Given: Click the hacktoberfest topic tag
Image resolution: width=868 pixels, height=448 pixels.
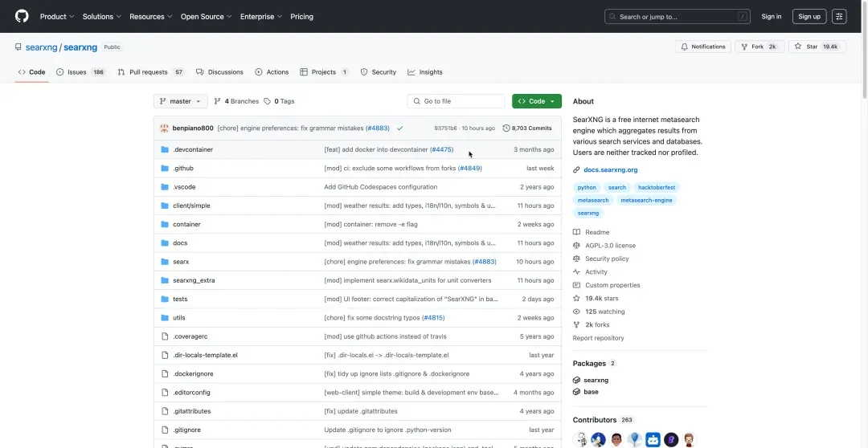Looking at the screenshot, I should coord(657,188).
